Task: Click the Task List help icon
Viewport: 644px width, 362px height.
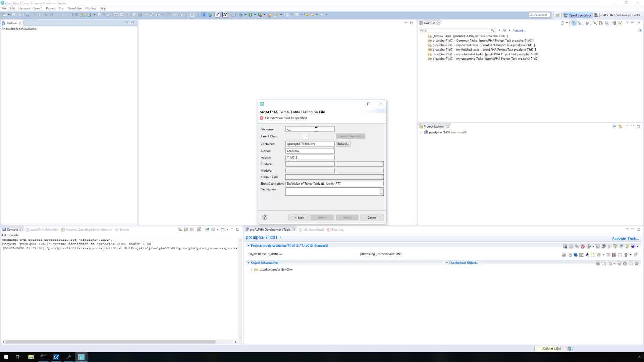Action: (640, 31)
